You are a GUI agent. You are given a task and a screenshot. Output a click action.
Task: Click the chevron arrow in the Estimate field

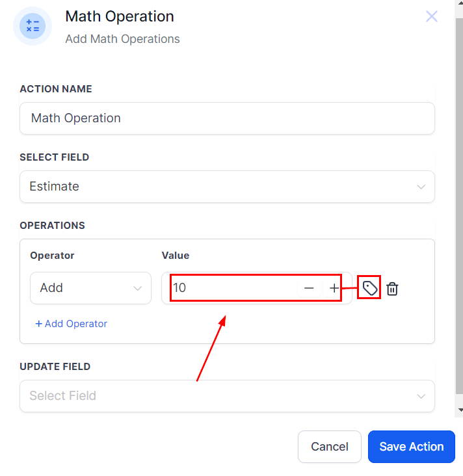click(421, 187)
